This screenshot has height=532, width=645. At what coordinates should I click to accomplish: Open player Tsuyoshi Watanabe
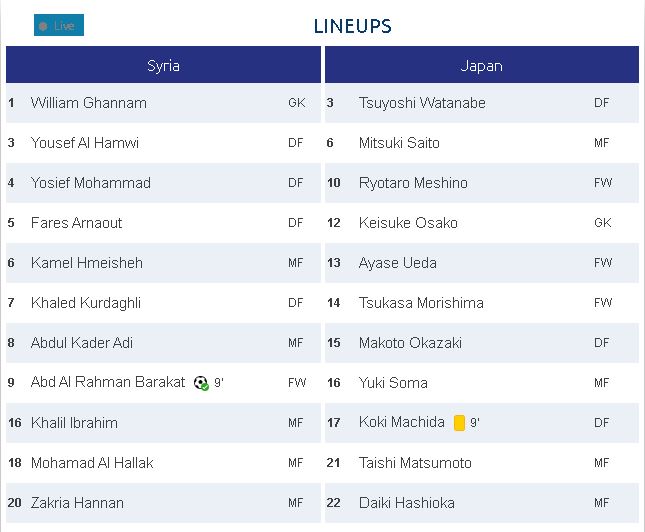tap(422, 103)
